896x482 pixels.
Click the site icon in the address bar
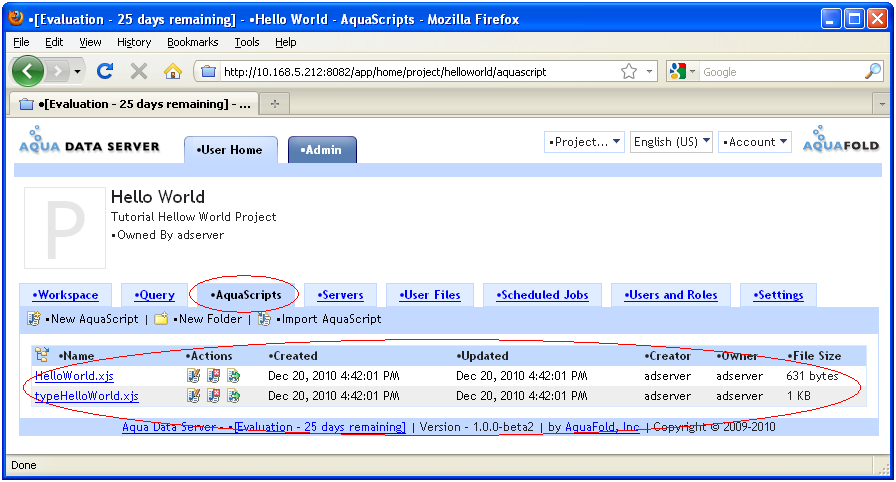tap(209, 71)
